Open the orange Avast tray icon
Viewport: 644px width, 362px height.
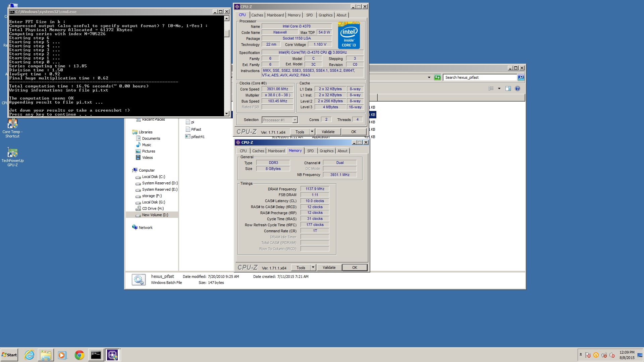coord(596,355)
